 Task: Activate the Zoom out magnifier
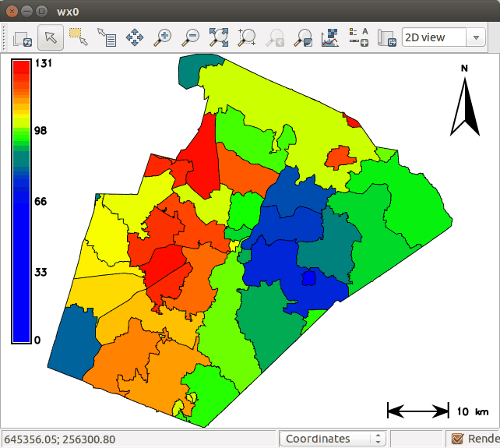click(x=190, y=37)
